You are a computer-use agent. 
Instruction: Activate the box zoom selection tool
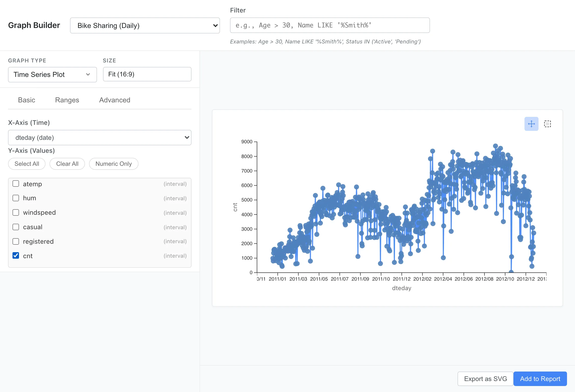(547, 124)
